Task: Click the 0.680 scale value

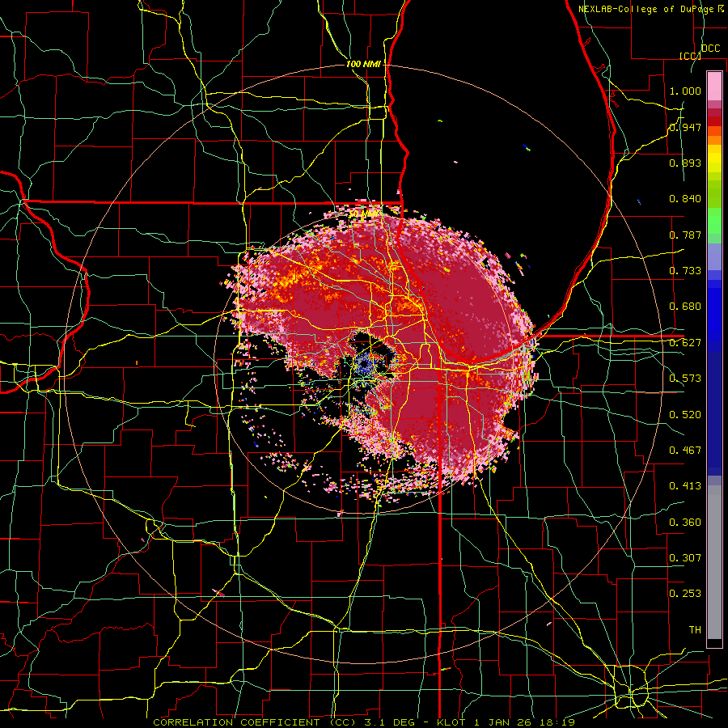Action: (685, 307)
